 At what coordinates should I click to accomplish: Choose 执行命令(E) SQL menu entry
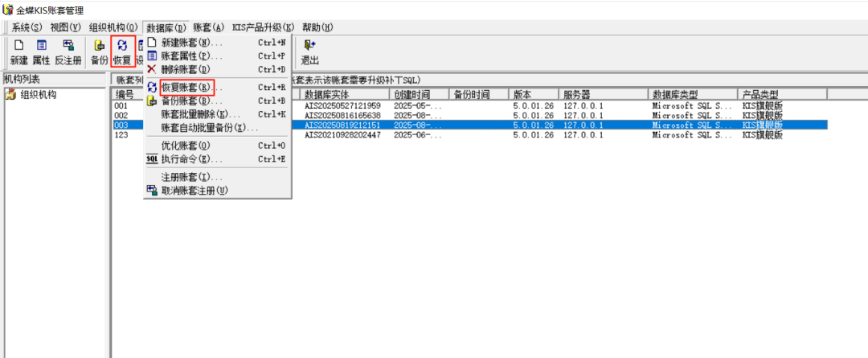[x=217, y=159]
